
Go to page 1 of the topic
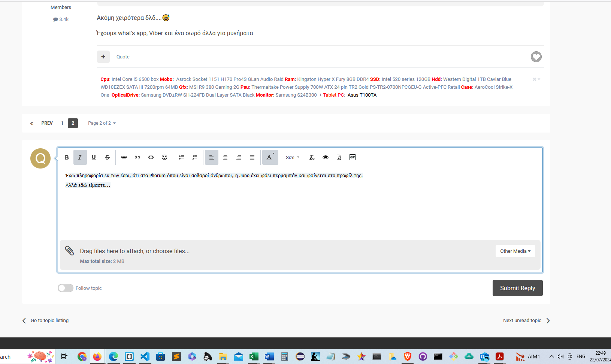click(x=62, y=123)
